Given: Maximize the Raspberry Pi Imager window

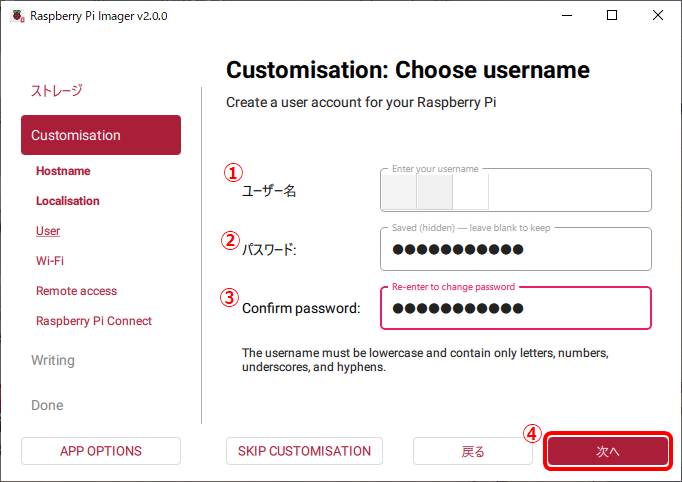Looking at the screenshot, I should pos(612,15).
